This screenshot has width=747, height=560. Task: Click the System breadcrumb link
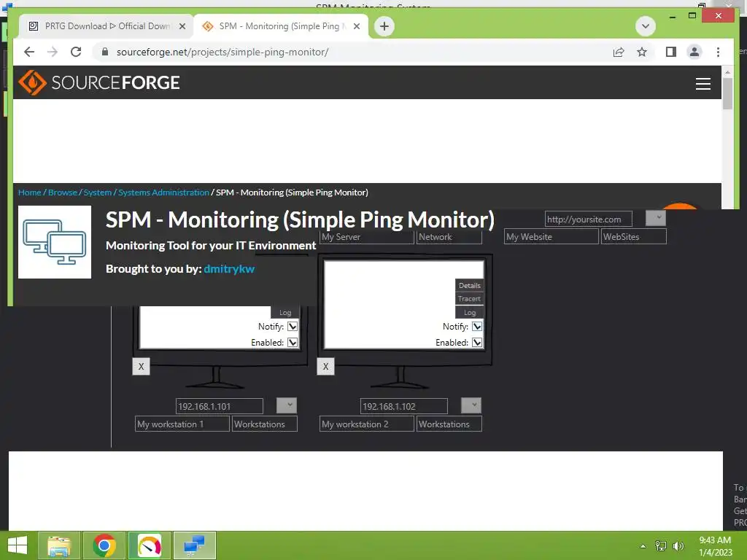tap(98, 192)
